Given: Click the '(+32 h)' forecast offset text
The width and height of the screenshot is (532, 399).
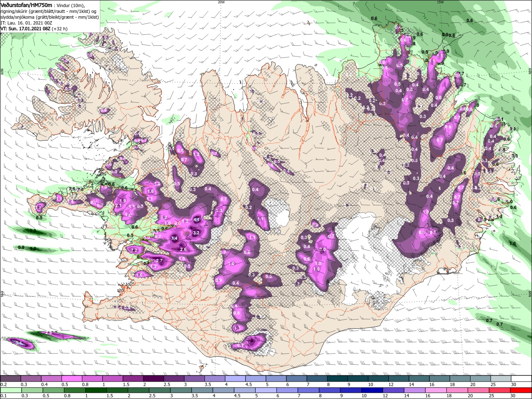Looking at the screenshot, I should (60, 29).
